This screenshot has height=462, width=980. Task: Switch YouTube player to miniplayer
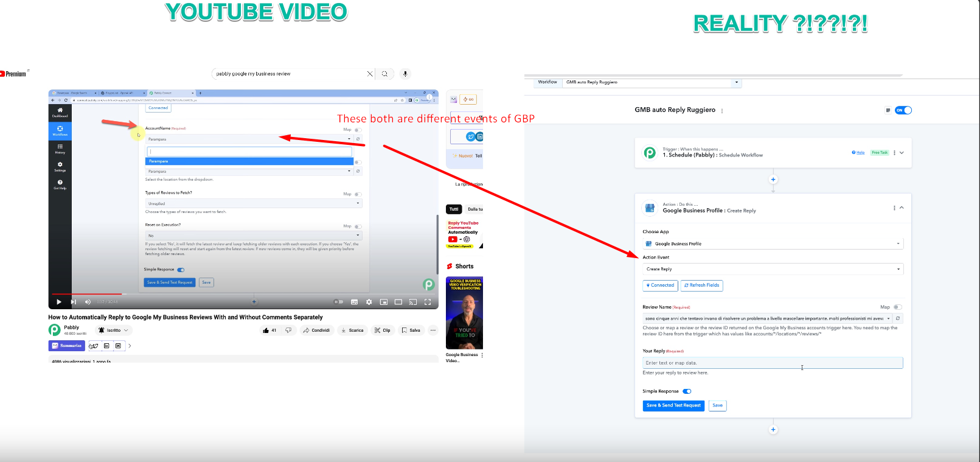[x=384, y=302]
